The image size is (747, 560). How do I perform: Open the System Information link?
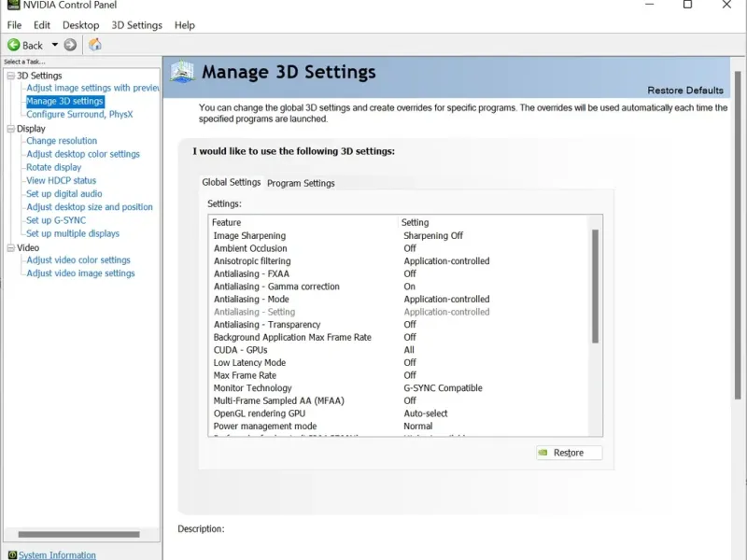(57, 555)
